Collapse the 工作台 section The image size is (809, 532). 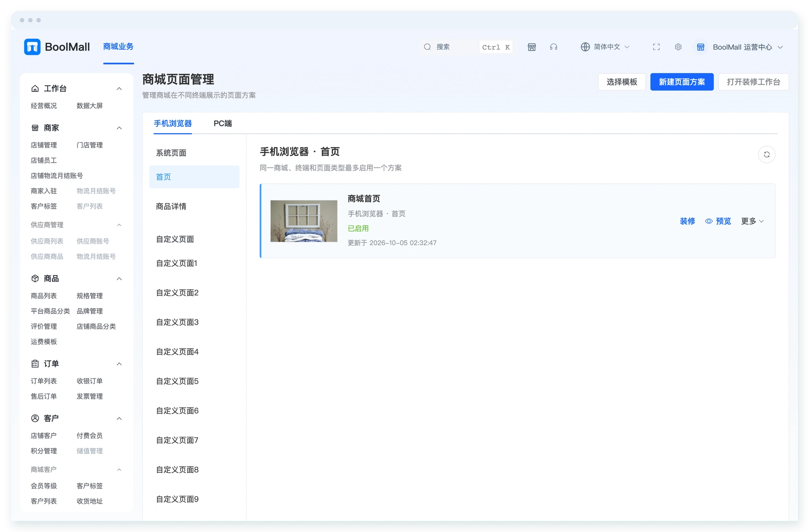pos(119,88)
